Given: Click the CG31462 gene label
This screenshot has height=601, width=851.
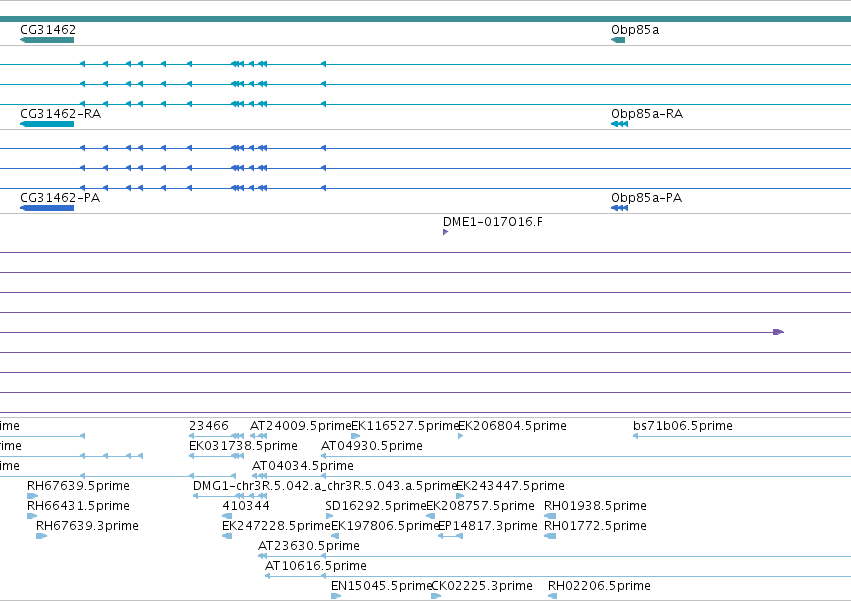Looking at the screenshot, I should [x=48, y=30].
